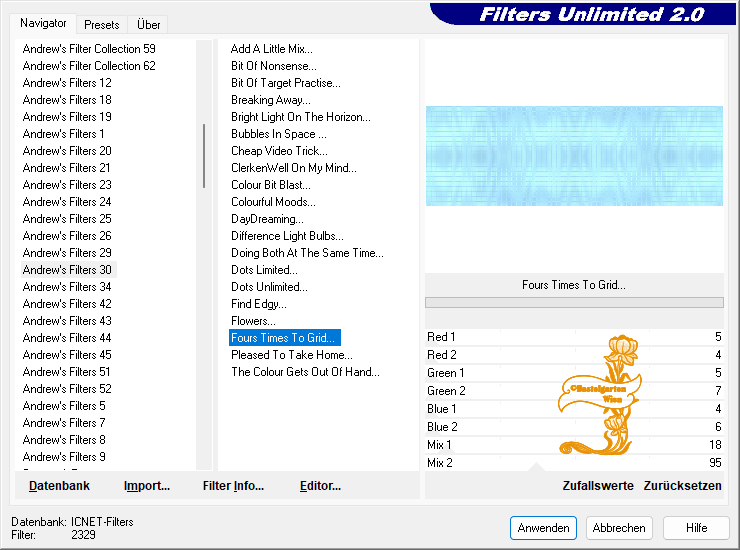Adjust the Mix 2 slider
The image size is (740, 550).
point(574,463)
